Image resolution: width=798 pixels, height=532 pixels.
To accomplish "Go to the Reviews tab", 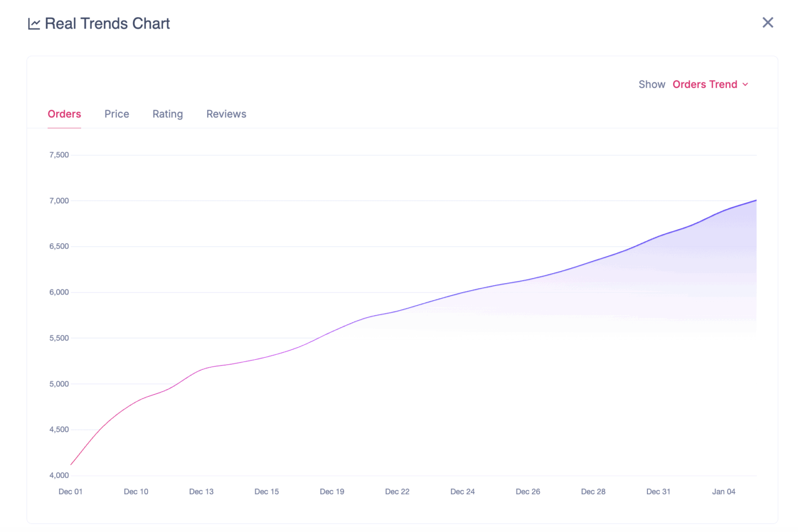I will (x=226, y=114).
